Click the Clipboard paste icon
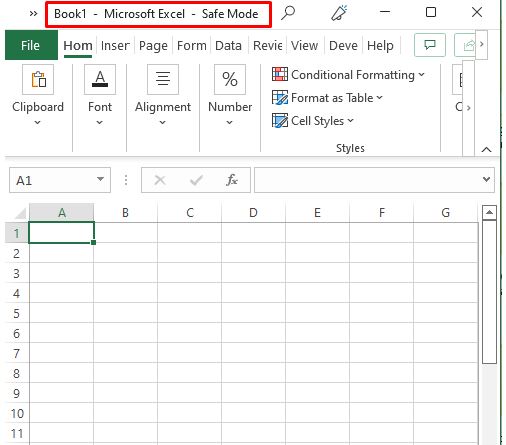 point(38,79)
